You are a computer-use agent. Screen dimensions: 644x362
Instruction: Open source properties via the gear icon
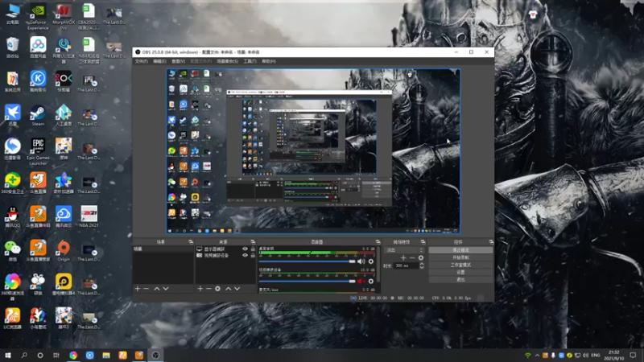click(217, 289)
